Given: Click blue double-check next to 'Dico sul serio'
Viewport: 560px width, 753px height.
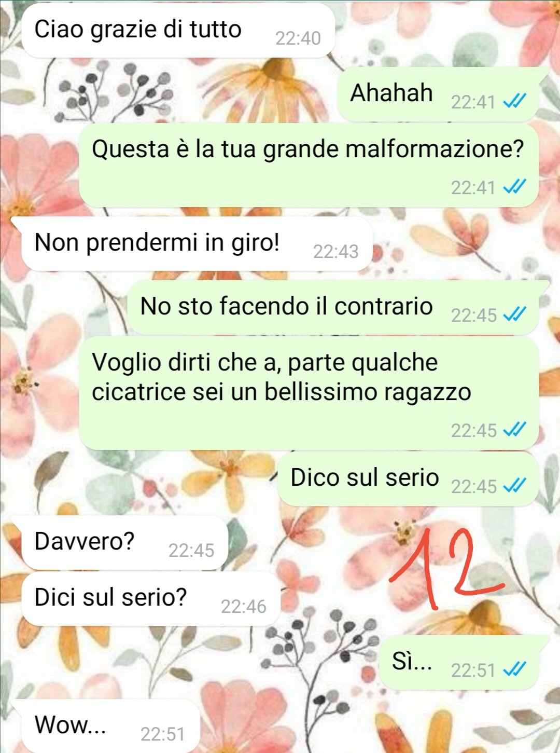Looking at the screenshot, I should tap(515, 486).
